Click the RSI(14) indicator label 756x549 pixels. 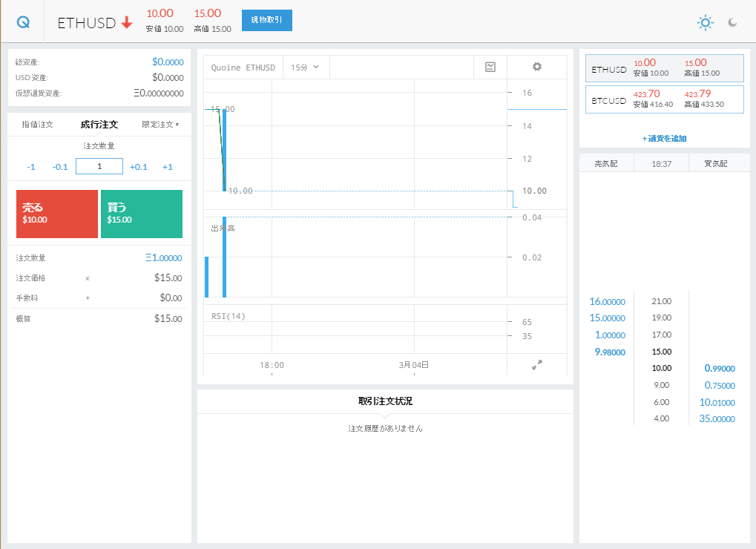pyautogui.click(x=228, y=316)
